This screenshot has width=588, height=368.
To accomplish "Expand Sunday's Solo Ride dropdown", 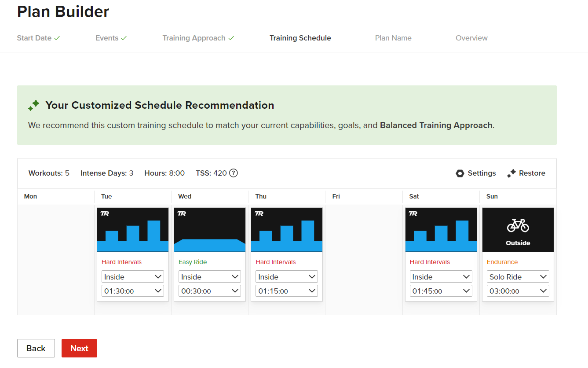I will (518, 276).
